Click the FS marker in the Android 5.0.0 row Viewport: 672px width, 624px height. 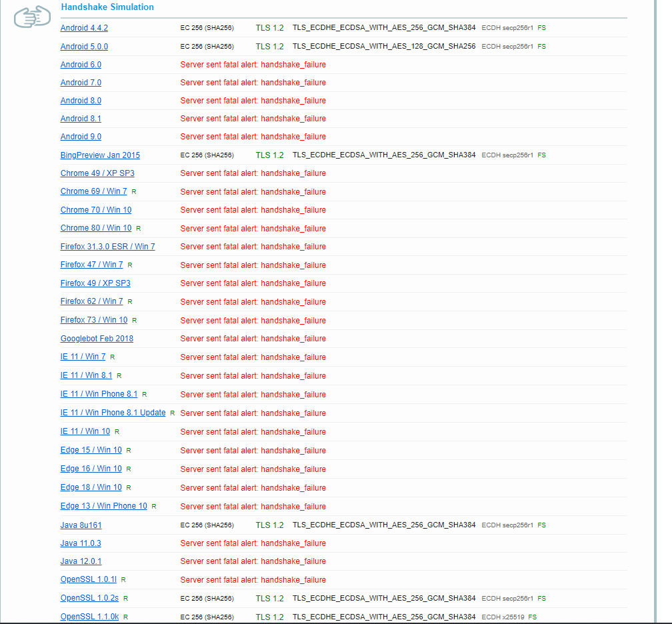pos(542,47)
